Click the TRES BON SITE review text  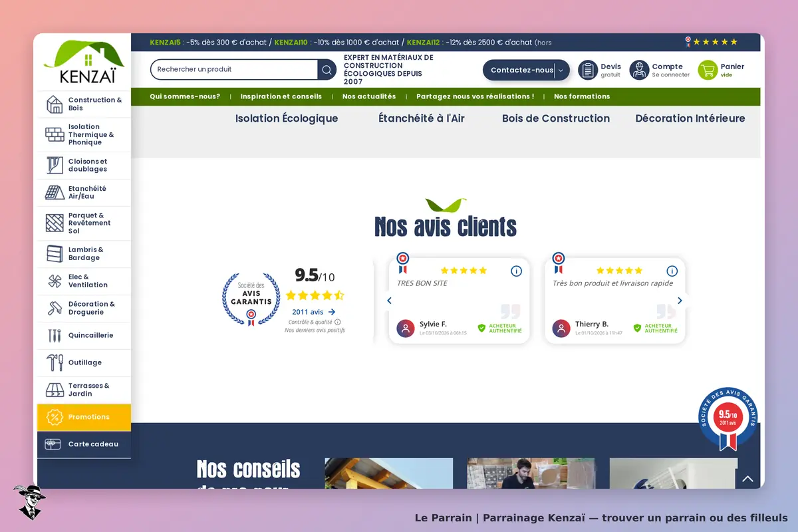tap(422, 283)
